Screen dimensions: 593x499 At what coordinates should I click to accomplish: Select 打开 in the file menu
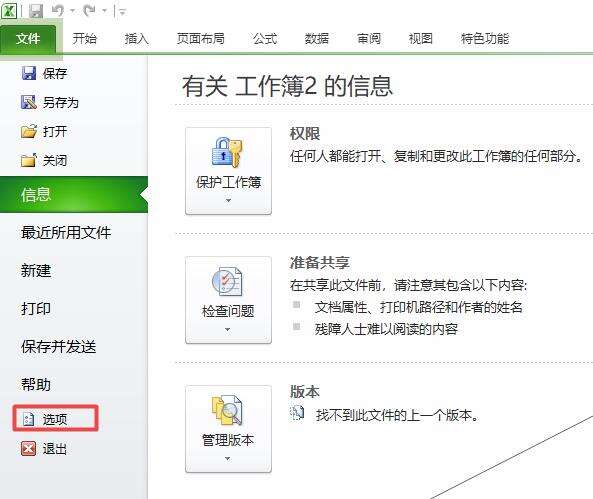(x=55, y=132)
